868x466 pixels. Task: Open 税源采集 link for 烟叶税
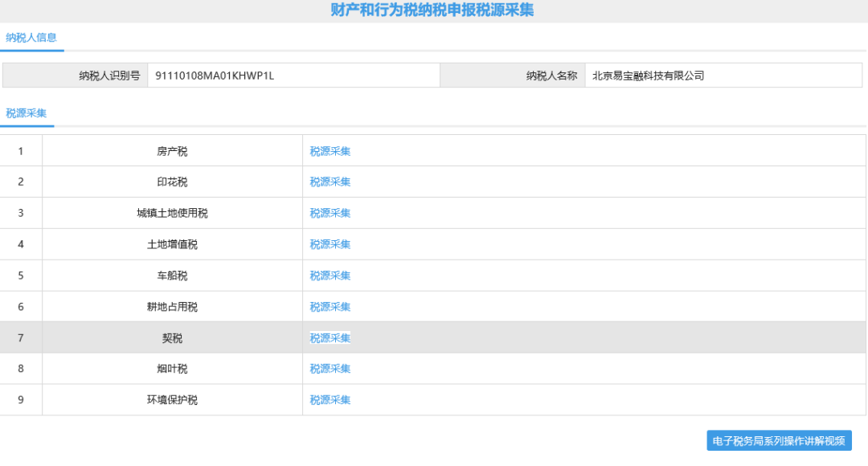[x=330, y=369]
